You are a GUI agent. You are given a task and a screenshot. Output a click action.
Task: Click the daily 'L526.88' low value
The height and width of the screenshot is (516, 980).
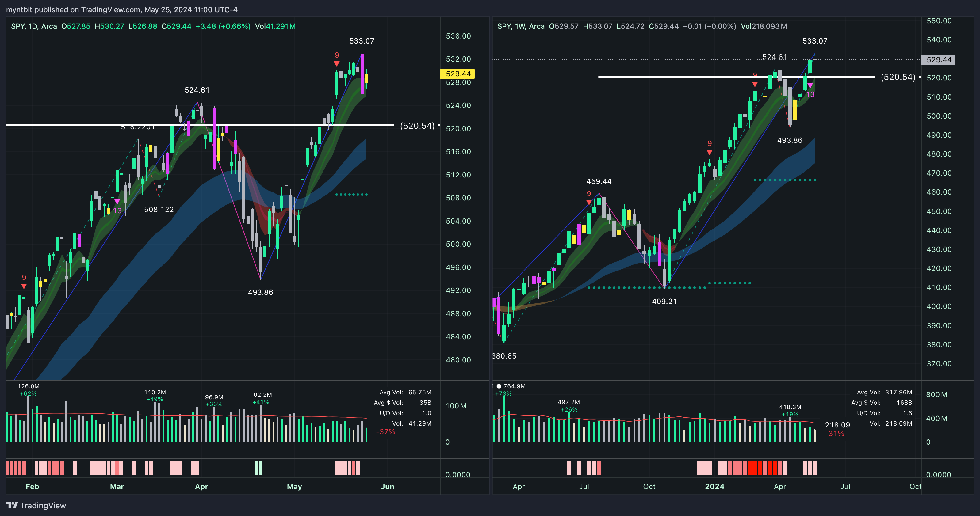[143, 26]
